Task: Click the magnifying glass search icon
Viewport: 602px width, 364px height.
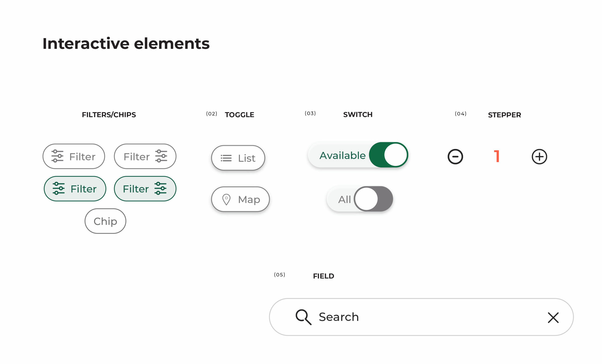Action: [303, 317]
